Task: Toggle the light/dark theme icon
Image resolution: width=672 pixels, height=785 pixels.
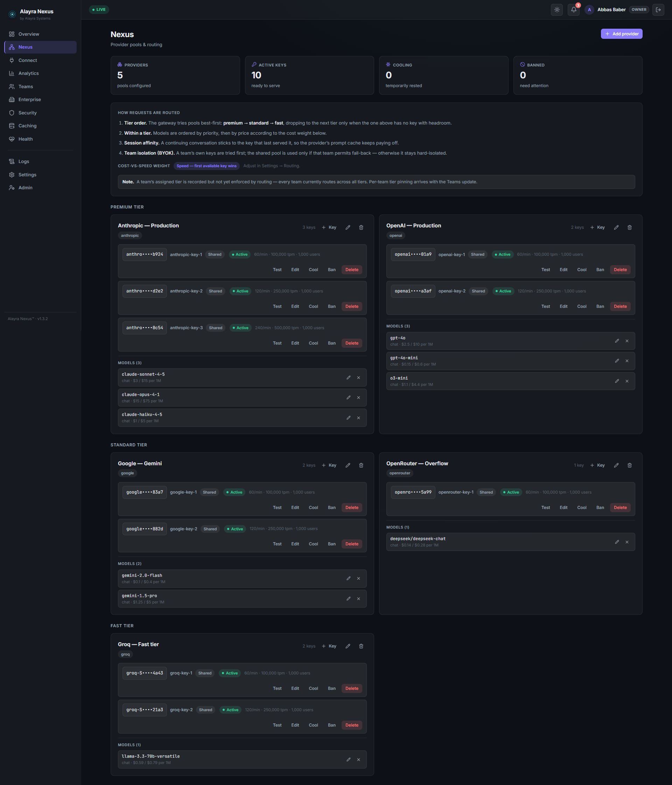Action: click(x=557, y=10)
